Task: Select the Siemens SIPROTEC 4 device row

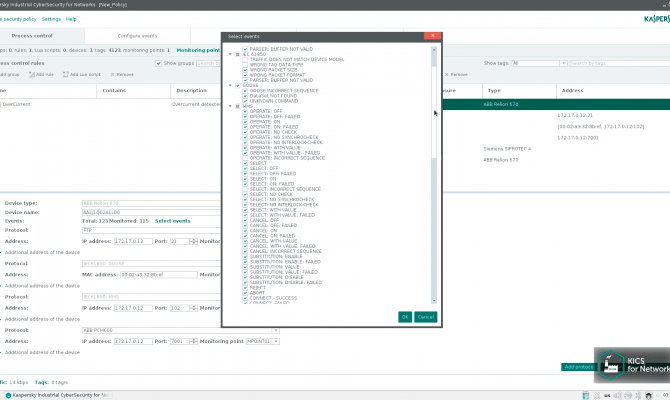Action: pyautogui.click(x=556, y=149)
